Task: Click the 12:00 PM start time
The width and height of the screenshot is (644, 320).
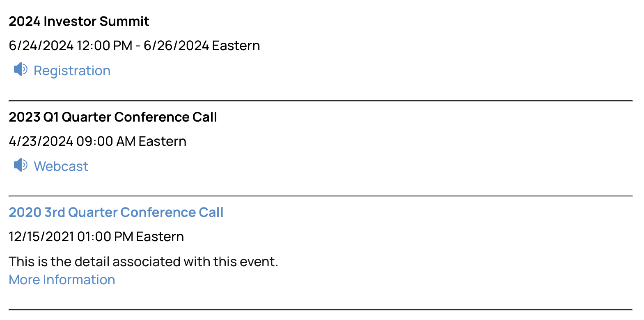Action: 104,46
